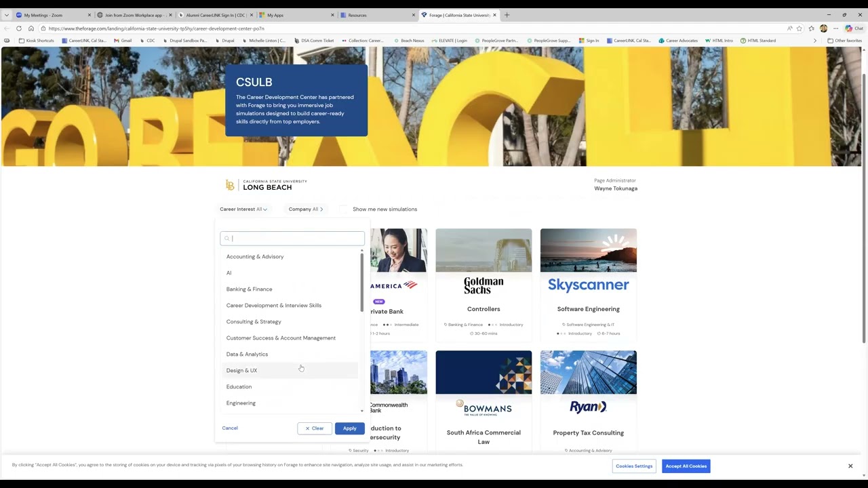Open the HTML Intro bookmark
This screenshot has height=488, width=868.
click(x=719, y=41)
